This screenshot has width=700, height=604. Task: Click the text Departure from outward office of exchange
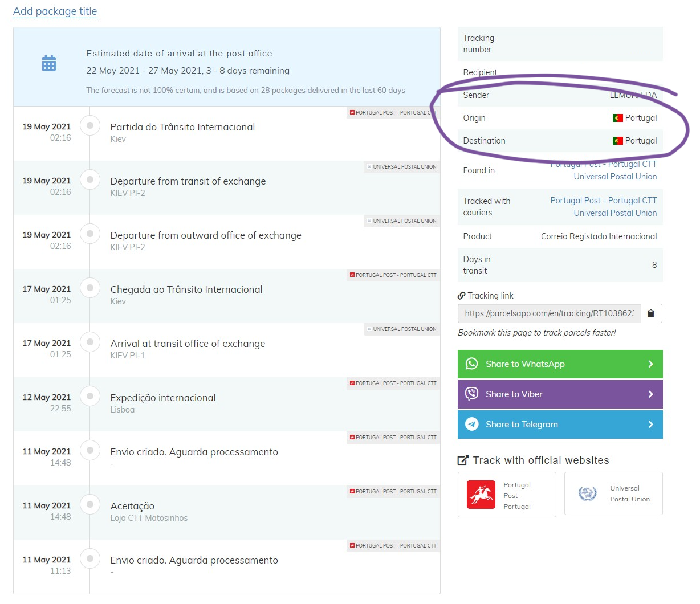[x=206, y=235]
